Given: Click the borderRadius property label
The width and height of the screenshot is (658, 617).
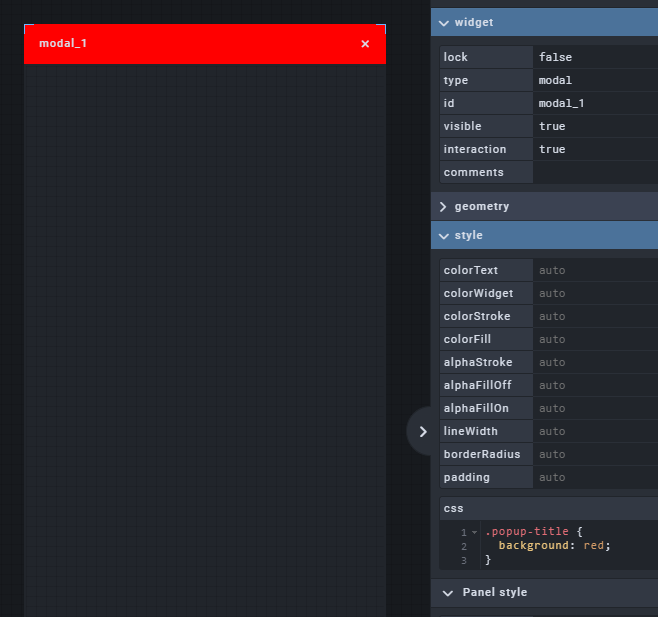Looking at the screenshot, I should (x=486, y=455).
